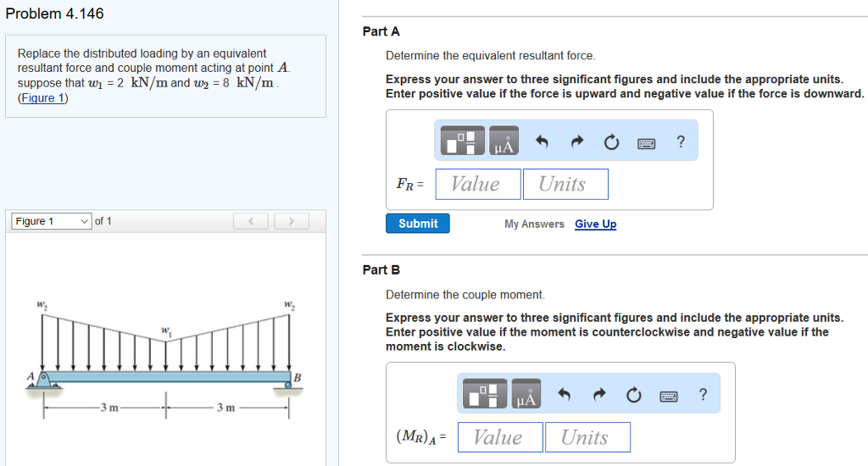Open help question mark in Part A
This screenshot has height=466, width=868.
681,142
